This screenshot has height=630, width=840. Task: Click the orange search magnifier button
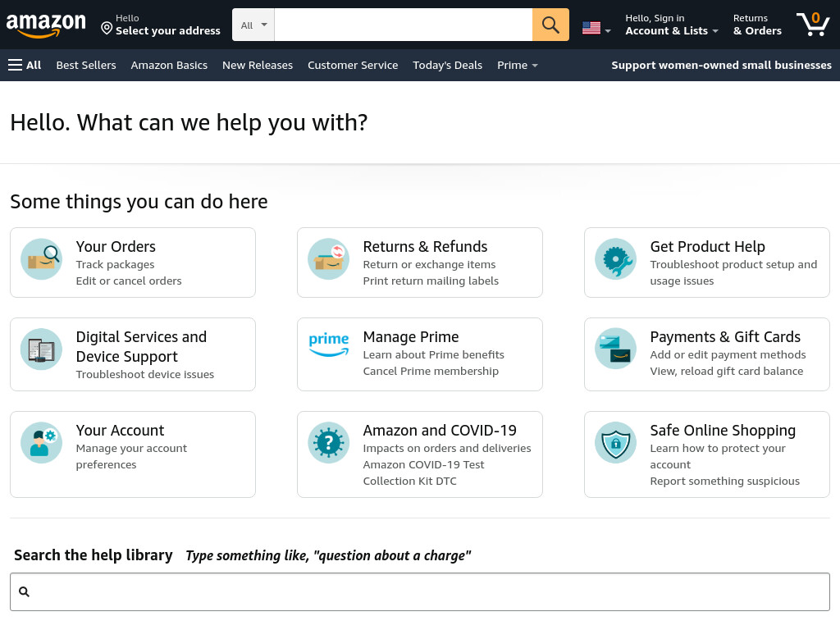coord(550,25)
